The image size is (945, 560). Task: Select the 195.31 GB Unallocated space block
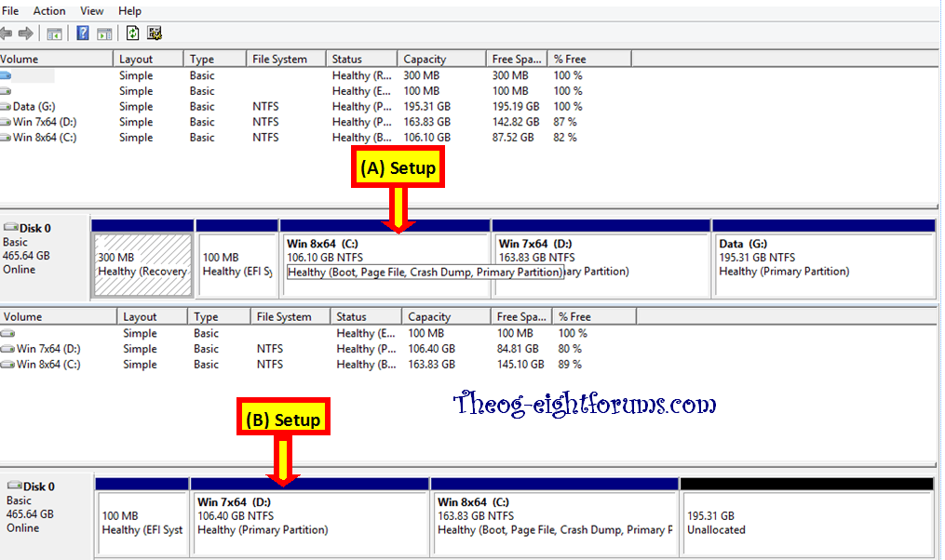(x=807, y=523)
